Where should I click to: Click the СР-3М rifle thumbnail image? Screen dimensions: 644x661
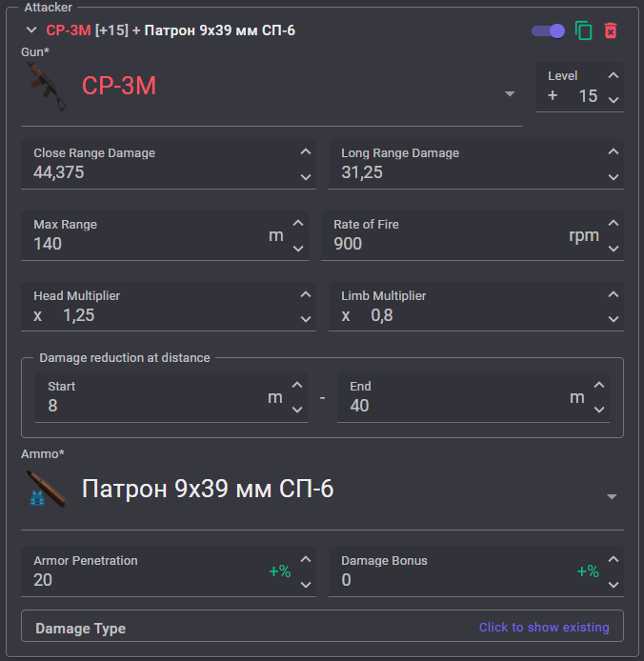coord(47,86)
